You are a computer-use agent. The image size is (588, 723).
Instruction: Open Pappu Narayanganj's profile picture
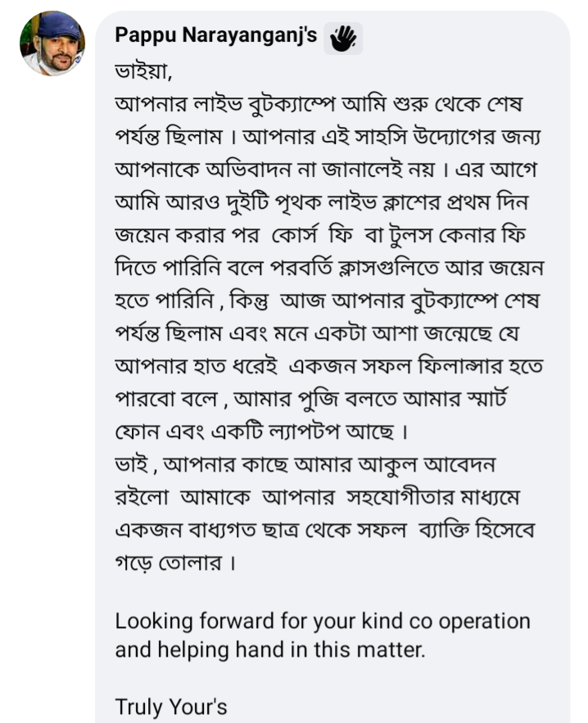pos(52,43)
